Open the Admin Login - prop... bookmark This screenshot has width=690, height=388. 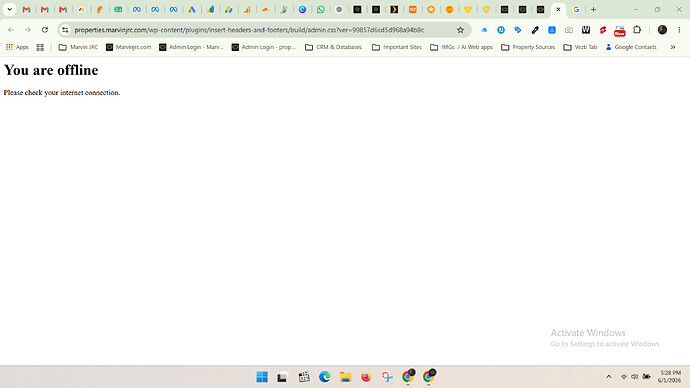click(x=264, y=47)
